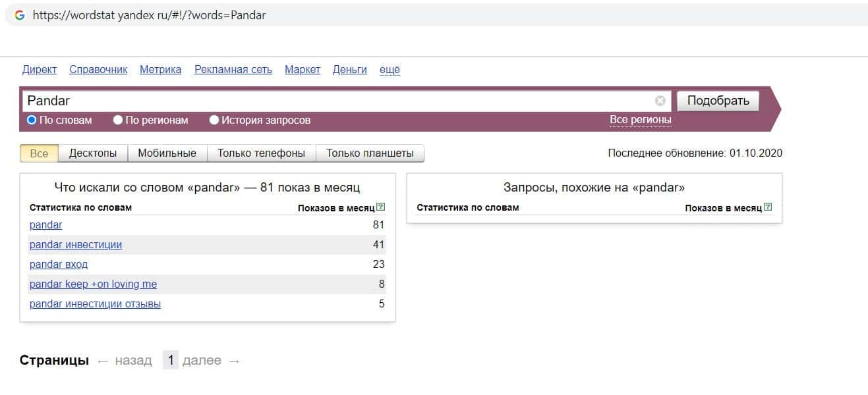Switch to the 'Только телефоны' tab
Screen dimensions: 868x395
pyautogui.click(x=261, y=153)
